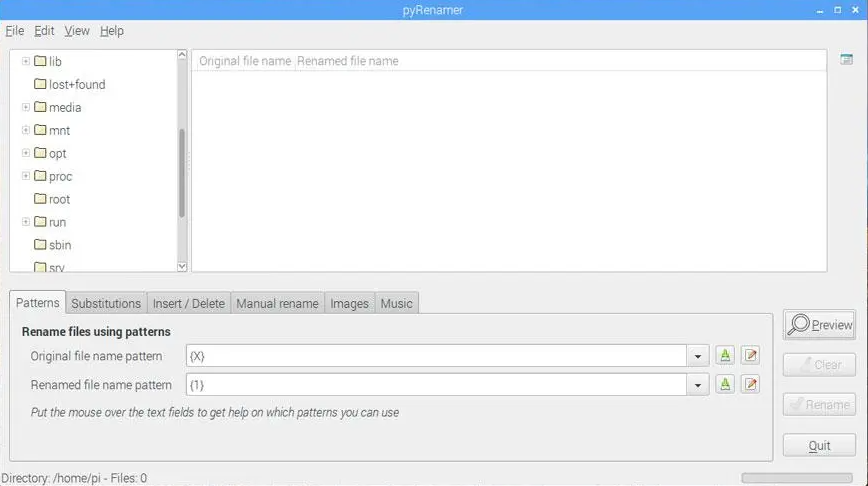Viewport: 868px width, 486px height.
Task: Select the lost+found folder label
Action: pyautogui.click(x=77, y=84)
